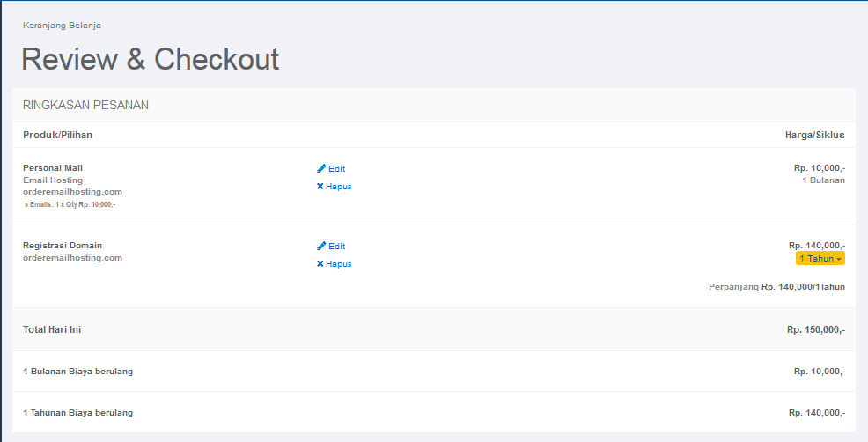The image size is (868, 442).
Task: Click the Perpanjang Rp. 140,000/1Tahun text
Action: (x=776, y=286)
